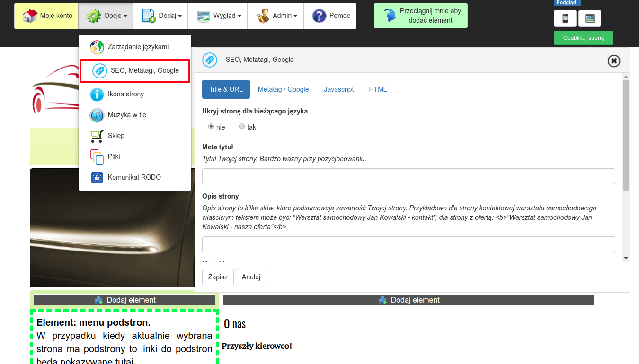This screenshot has height=364, width=639.
Task: Click the Komunikat RODO icon
Action: pyautogui.click(x=97, y=178)
